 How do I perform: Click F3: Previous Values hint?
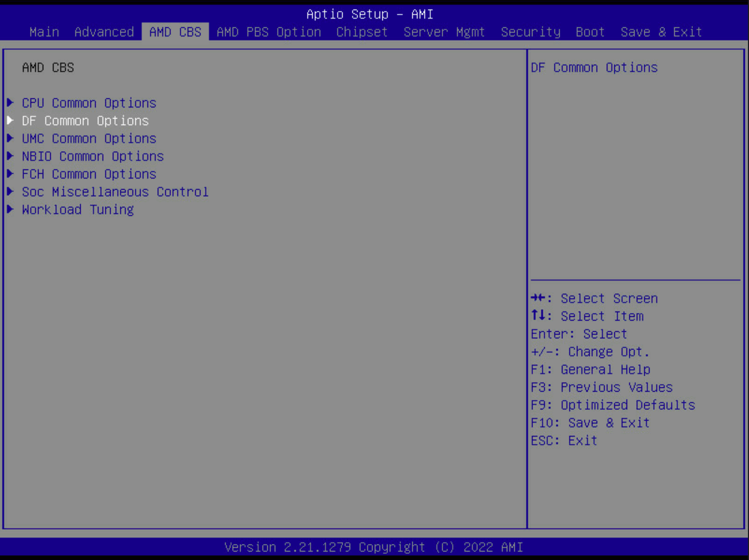click(x=602, y=387)
